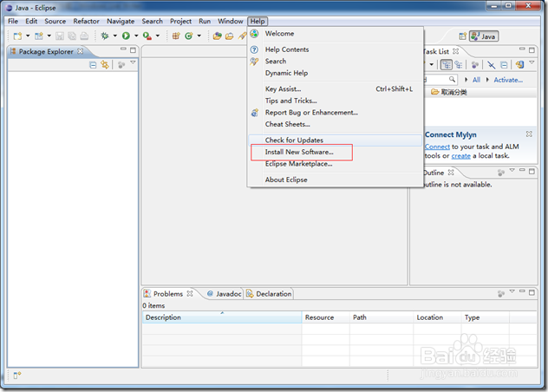Maximize the Package Explorer view
Image resolution: width=548 pixels, height=392 pixels.
pyautogui.click(x=133, y=50)
